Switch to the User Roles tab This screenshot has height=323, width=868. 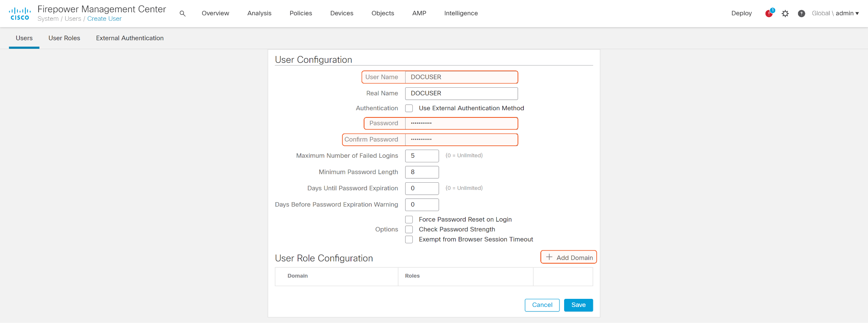coord(64,38)
